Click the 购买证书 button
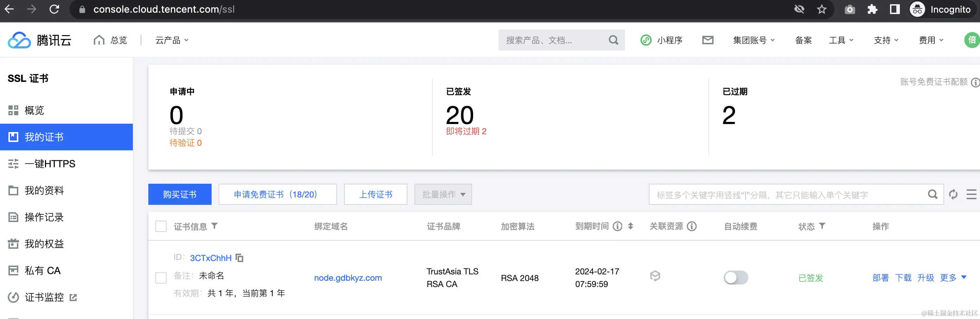 tap(180, 194)
